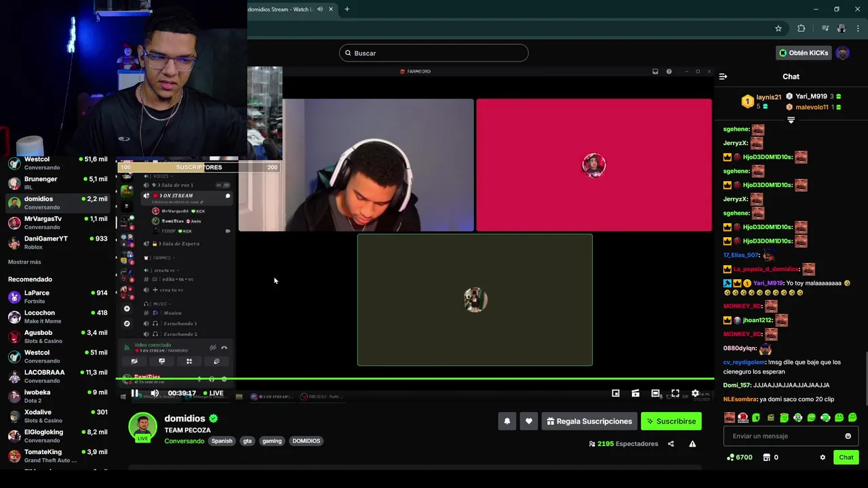This screenshot has height=488, width=868.
Task: Open browser media controls icon
Action: pyautogui.click(x=825, y=28)
